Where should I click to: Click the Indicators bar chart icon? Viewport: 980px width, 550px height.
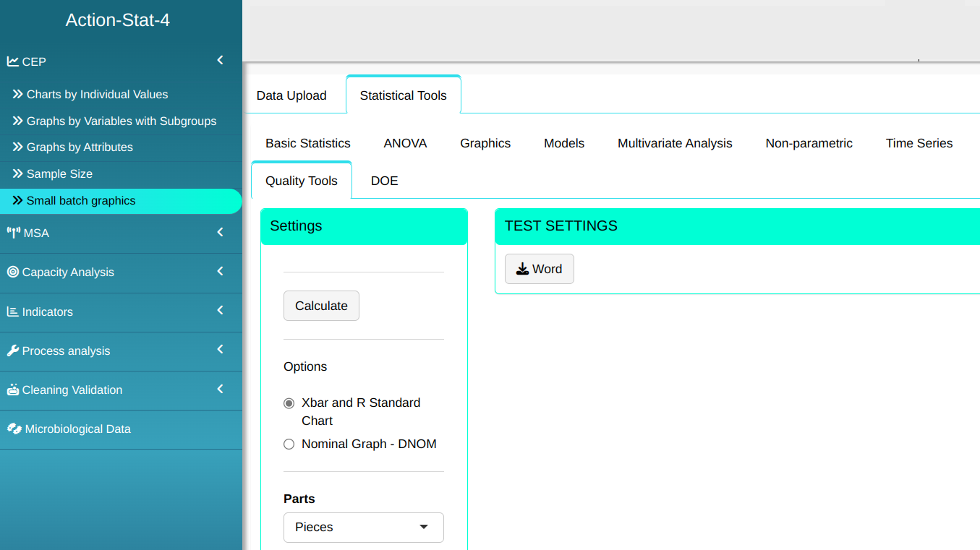click(13, 311)
